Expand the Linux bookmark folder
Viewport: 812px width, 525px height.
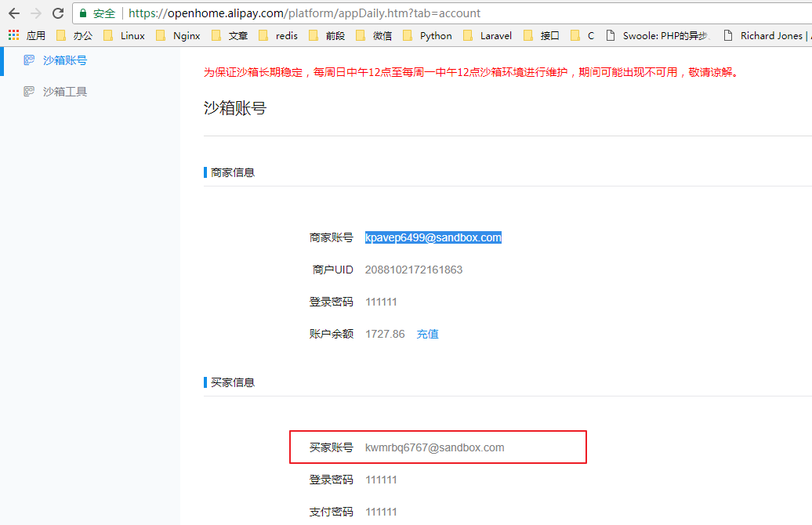tap(125, 35)
